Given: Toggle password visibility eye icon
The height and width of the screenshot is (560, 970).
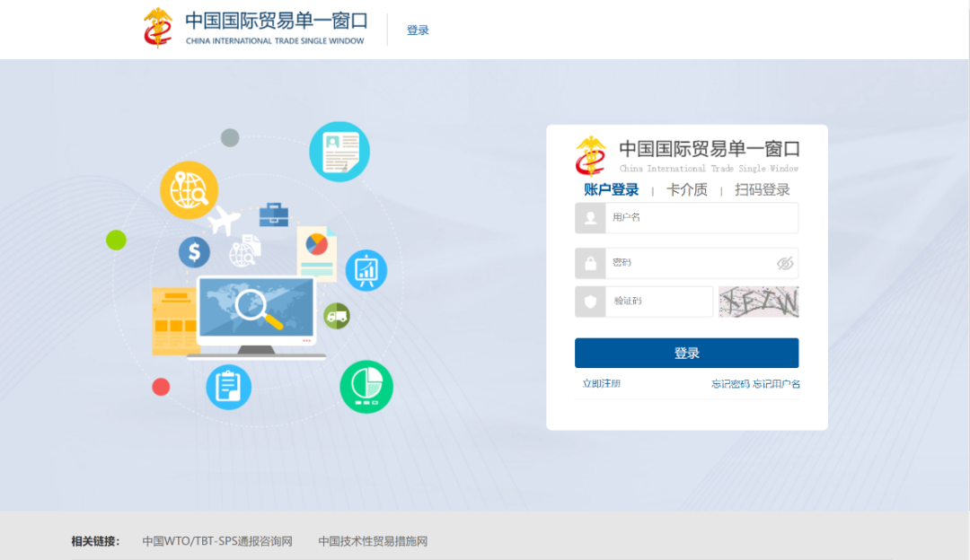Looking at the screenshot, I should pyautogui.click(x=785, y=263).
